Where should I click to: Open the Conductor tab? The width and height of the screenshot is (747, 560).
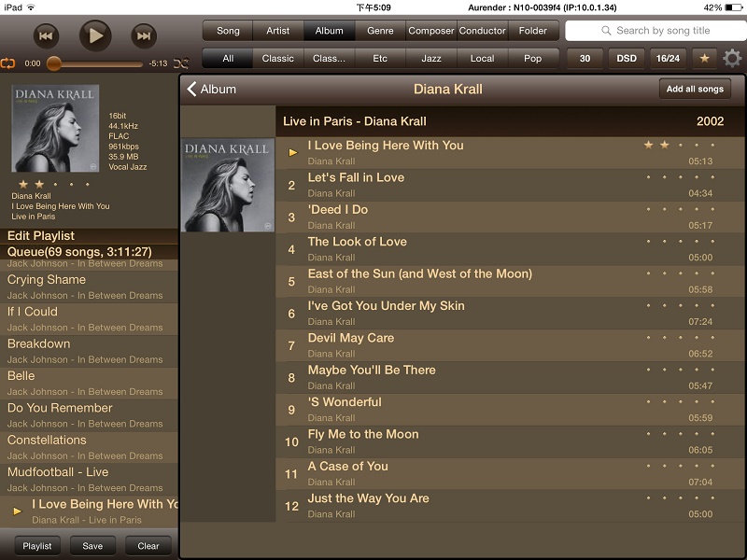(x=482, y=31)
